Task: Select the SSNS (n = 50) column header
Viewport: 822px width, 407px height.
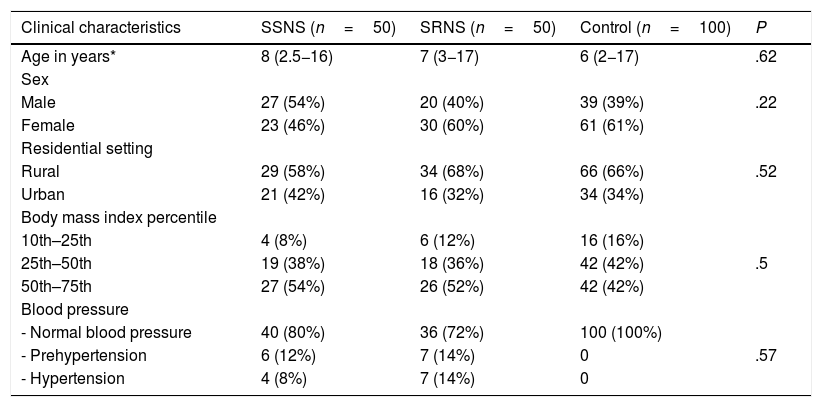Action: pos(328,26)
